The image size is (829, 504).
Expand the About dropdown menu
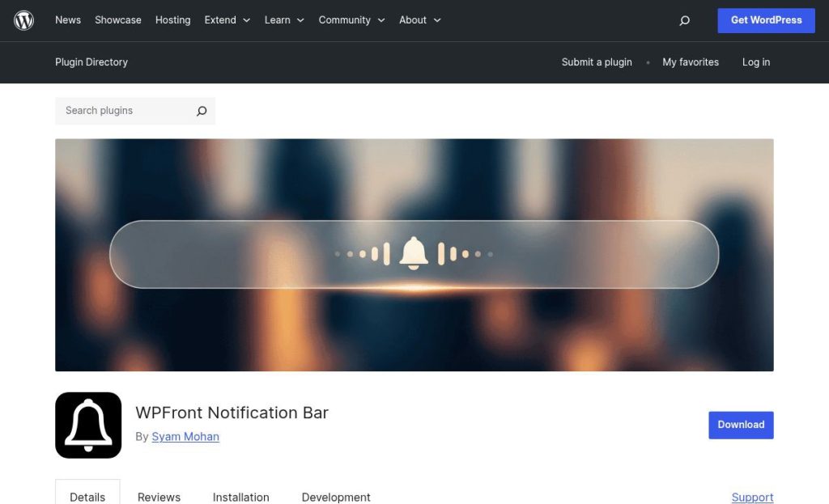pyautogui.click(x=419, y=20)
